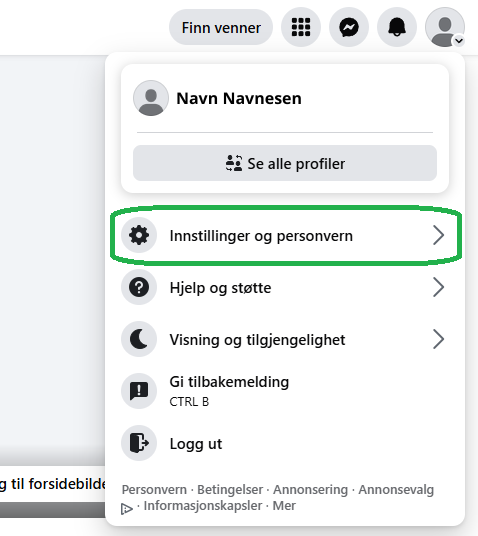Open Hjelp og støtte

(285, 287)
